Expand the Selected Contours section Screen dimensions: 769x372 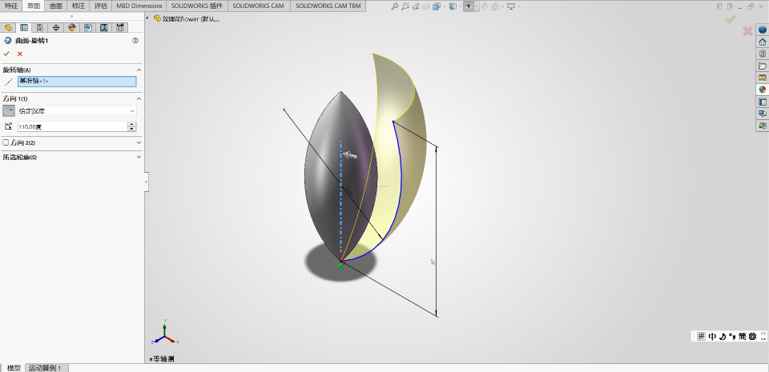pyautogui.click(x=139, y=157)
